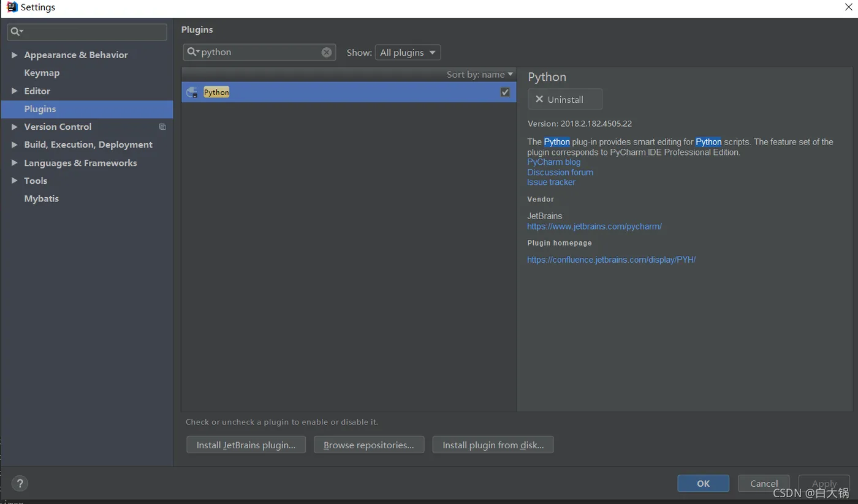Clear the python plugin search text
The width and height of the screenshot is (858, 504).
pyautogui.click(x=327, y=53)
